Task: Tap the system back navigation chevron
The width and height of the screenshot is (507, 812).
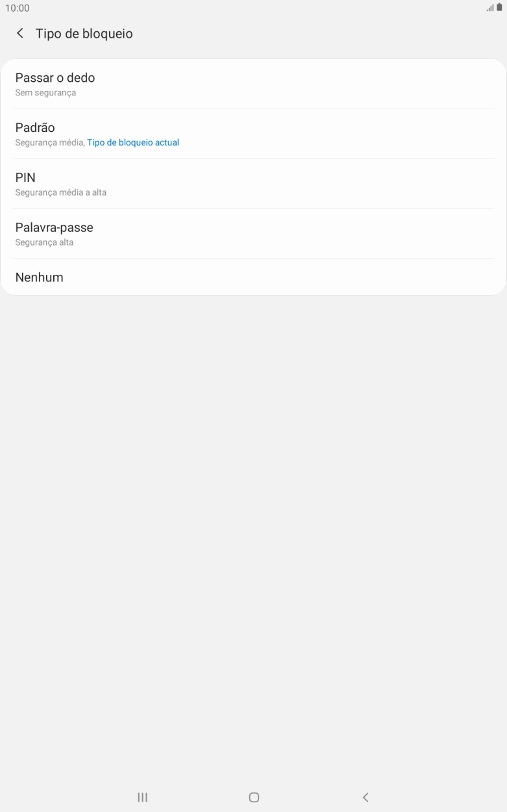Action: 365,797
